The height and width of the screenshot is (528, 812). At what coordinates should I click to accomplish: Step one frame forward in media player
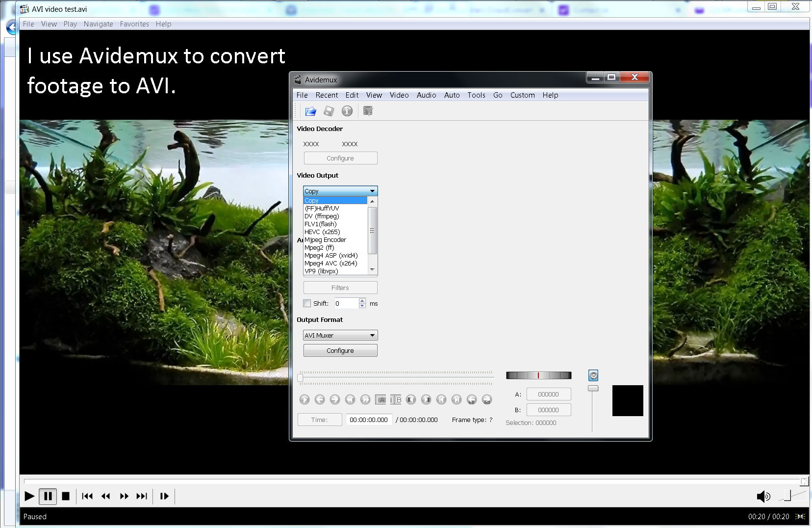click(x=164, y=496)
